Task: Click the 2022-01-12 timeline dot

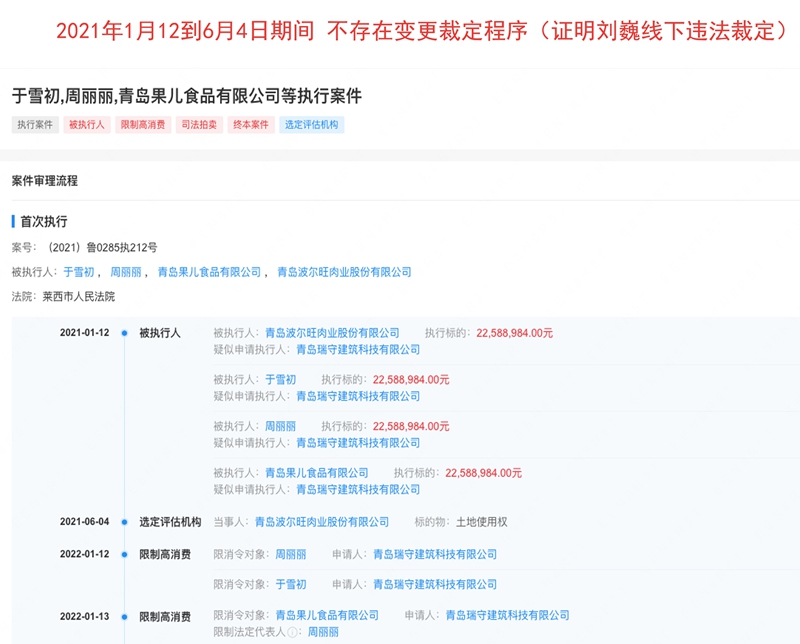Action: pyautogui.click(x=124, y=555)
